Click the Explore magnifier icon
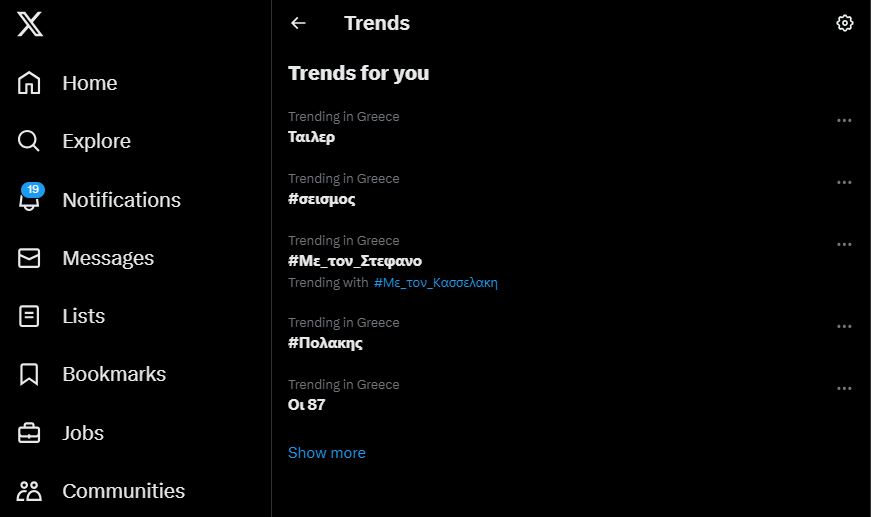Screen dimensions: 871x517 click(30, 141)
